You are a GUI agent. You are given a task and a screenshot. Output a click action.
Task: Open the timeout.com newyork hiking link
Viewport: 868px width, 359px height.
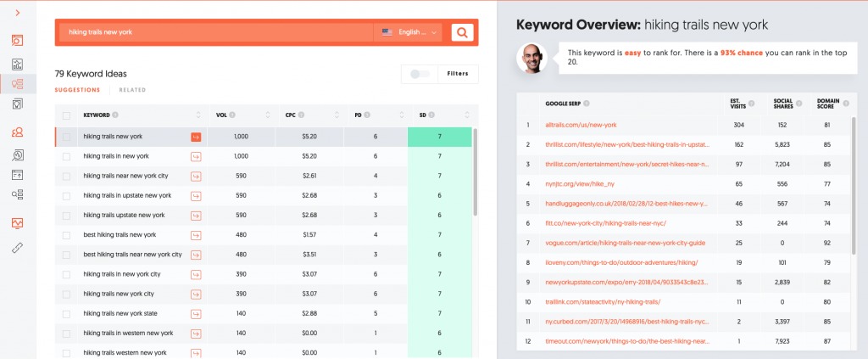(627, 341)
